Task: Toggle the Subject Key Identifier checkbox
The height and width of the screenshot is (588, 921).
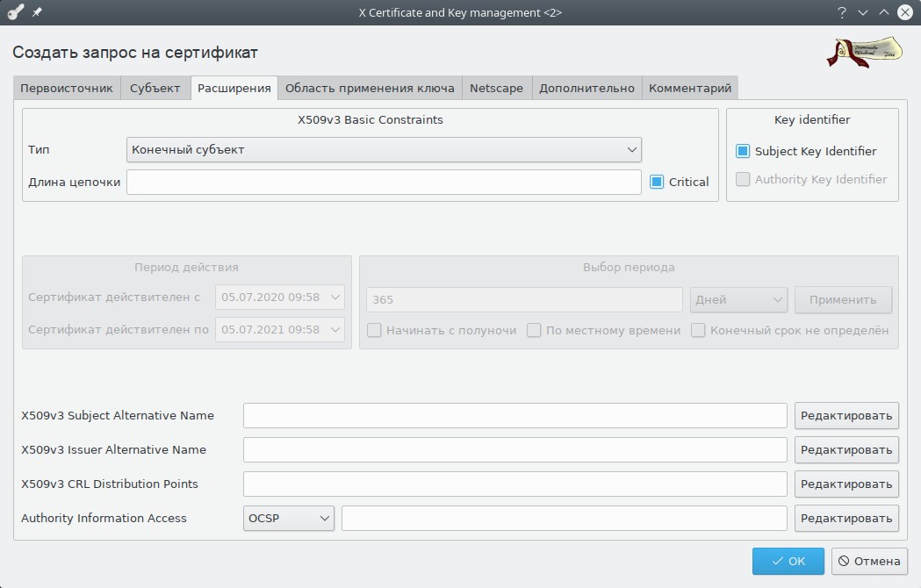Action: tap(743, 151)
